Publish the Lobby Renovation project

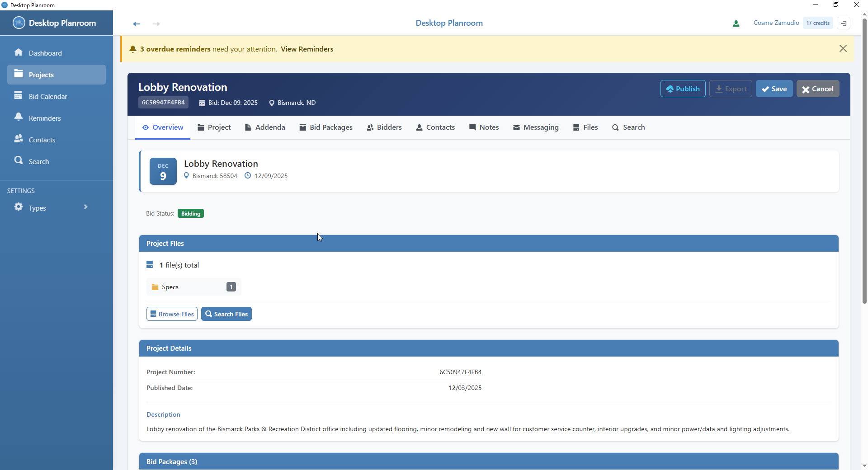point(683,89)
